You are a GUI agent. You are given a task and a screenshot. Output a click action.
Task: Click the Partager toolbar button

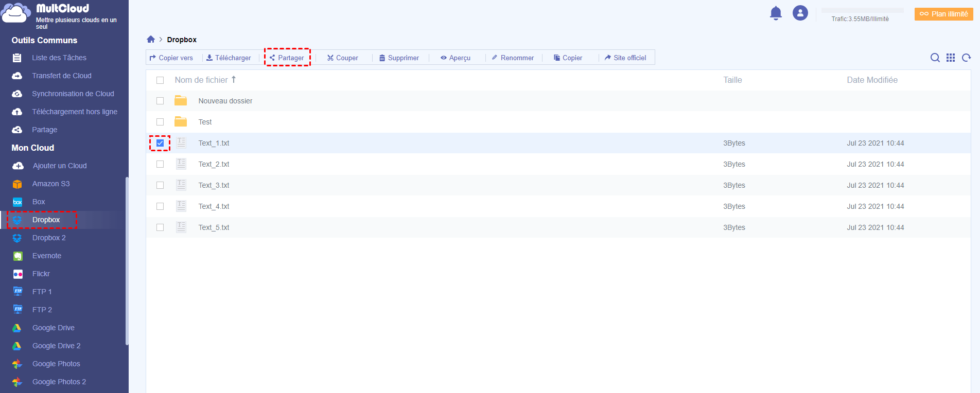pyautogui.click(x=287, y=58)
